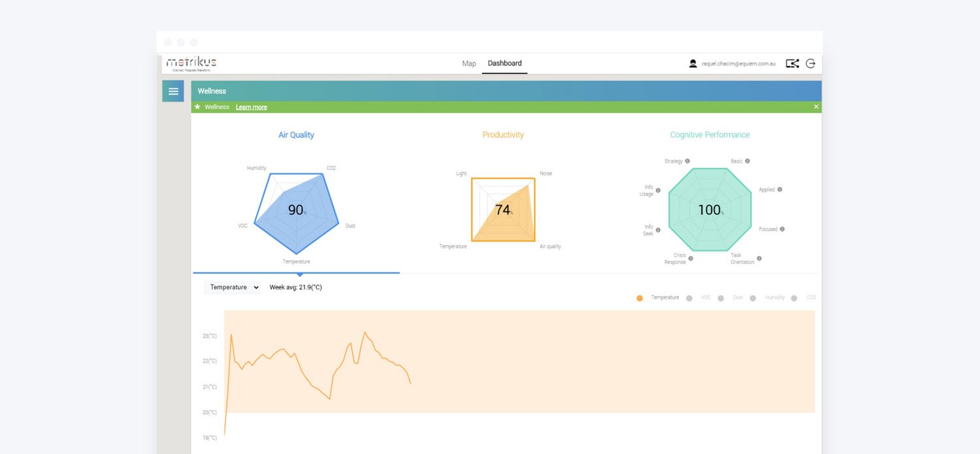The height and width of the screenshot is (454, 980).
Task: Click the logout arrow icon
Action: tap(811, 63)
